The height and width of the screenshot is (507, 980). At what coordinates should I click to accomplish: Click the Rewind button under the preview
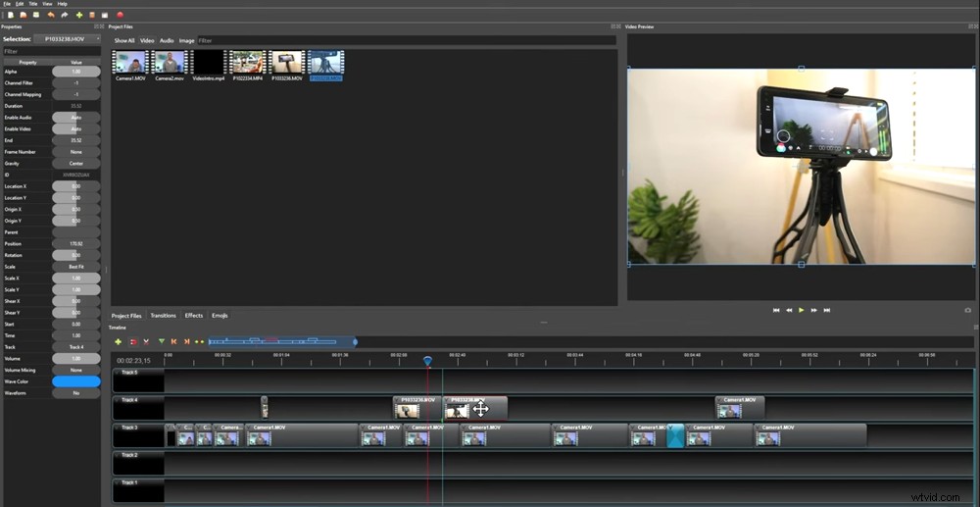tap(789, 310)
